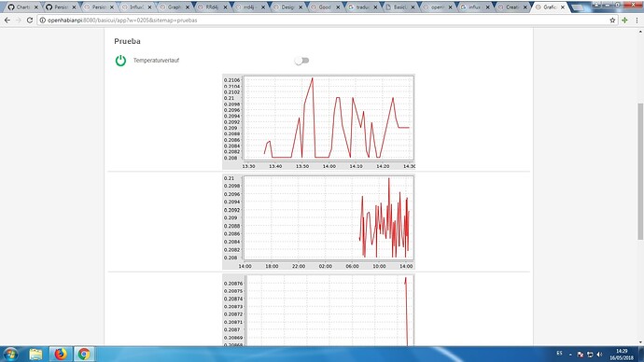Click the green plus extension icon

pos(624,21)
